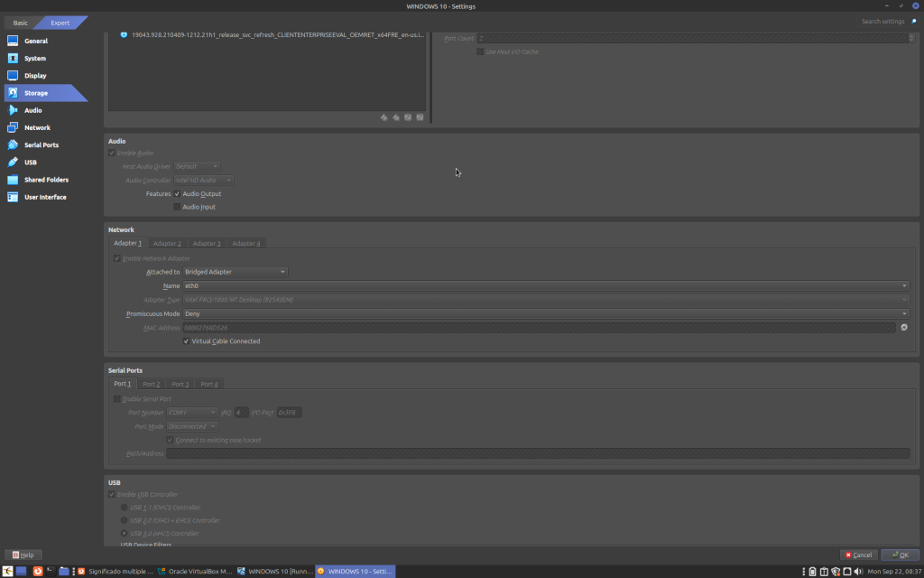Open the Network settings category

tap(37, 127)
